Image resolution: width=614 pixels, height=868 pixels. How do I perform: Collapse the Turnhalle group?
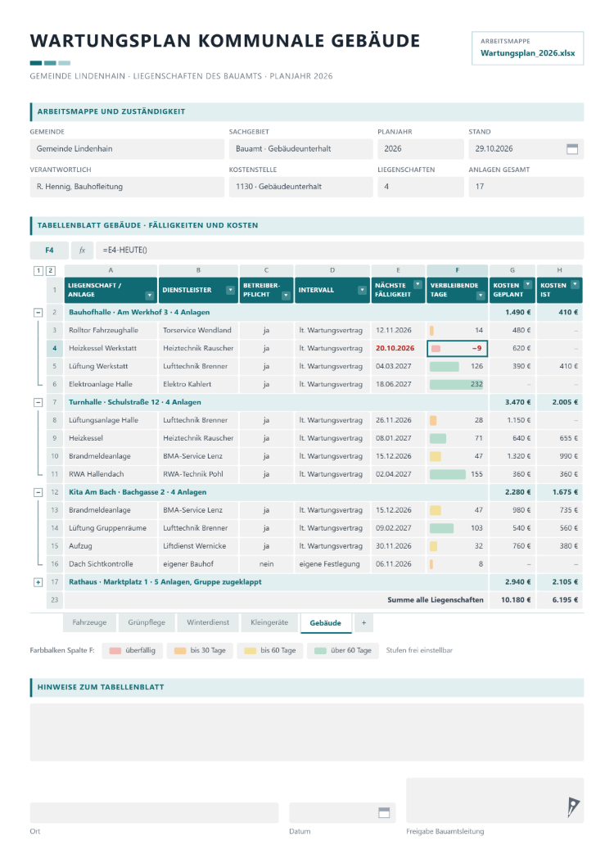[x=38, y=402]
